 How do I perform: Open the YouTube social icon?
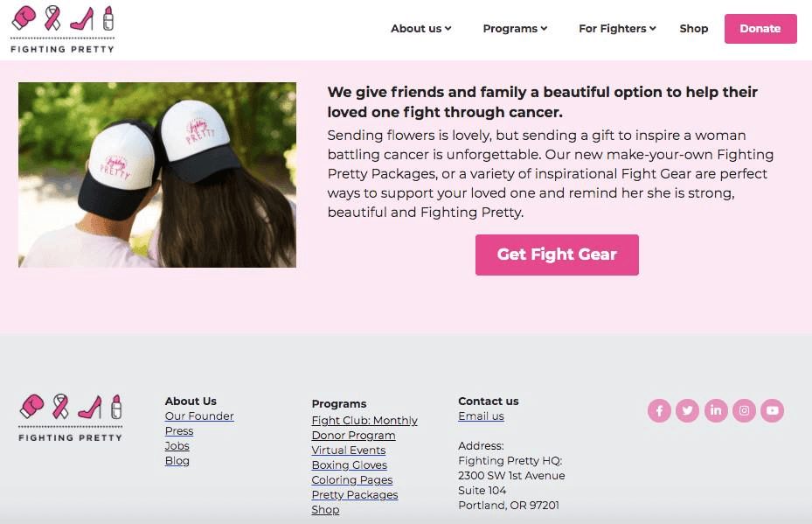[x=772, y=410]
